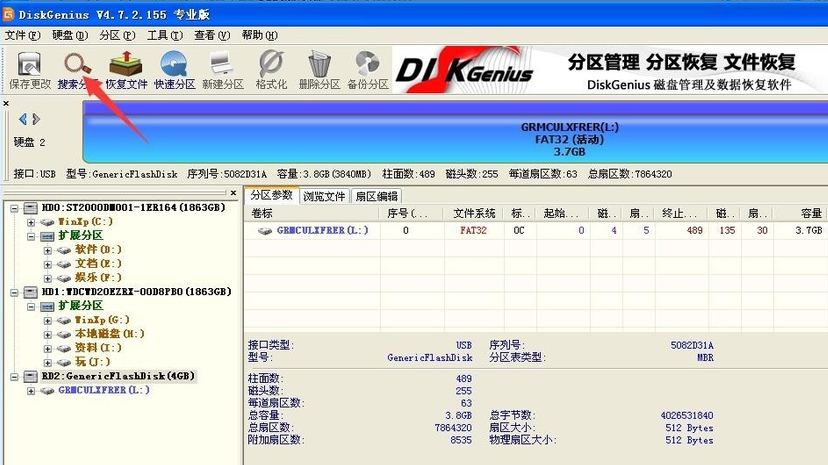Switch to the 扇区编辑 tab

pyautogui.click(x=376, y=196)
